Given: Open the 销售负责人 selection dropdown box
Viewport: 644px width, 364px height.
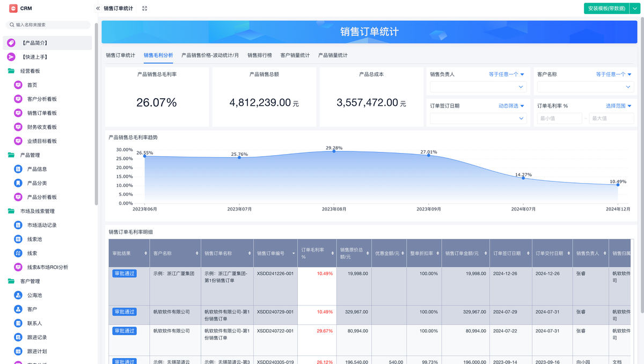Looking at the screenshot, I should pyautogui.click(x=478, y=87).
